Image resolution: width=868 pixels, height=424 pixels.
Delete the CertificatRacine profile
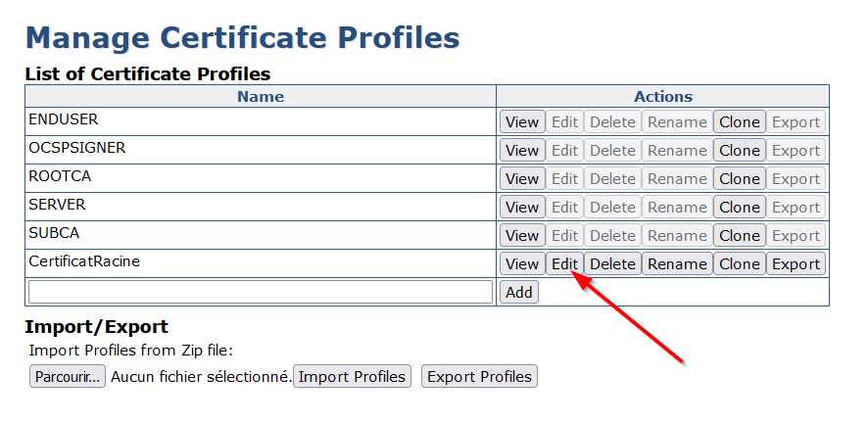click(612, 264)
